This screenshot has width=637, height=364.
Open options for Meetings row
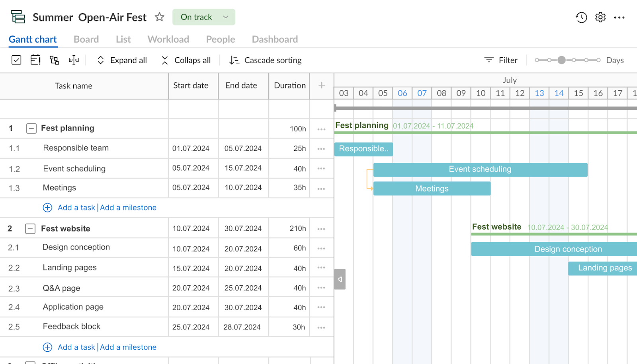click(321, 189)
